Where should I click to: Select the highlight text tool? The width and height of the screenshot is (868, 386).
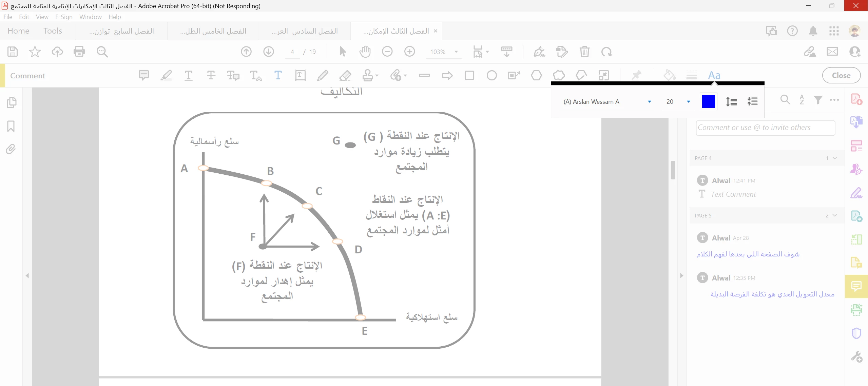pos(166,75)
